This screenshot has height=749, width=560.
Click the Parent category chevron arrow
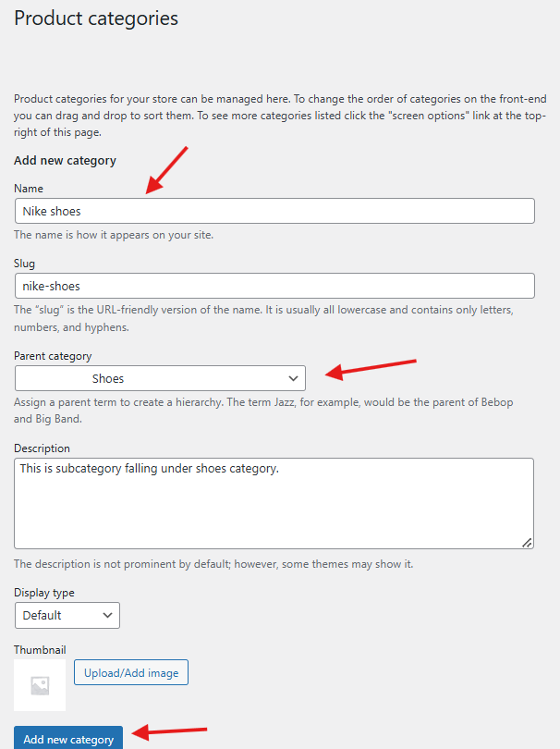click(294, 378)
